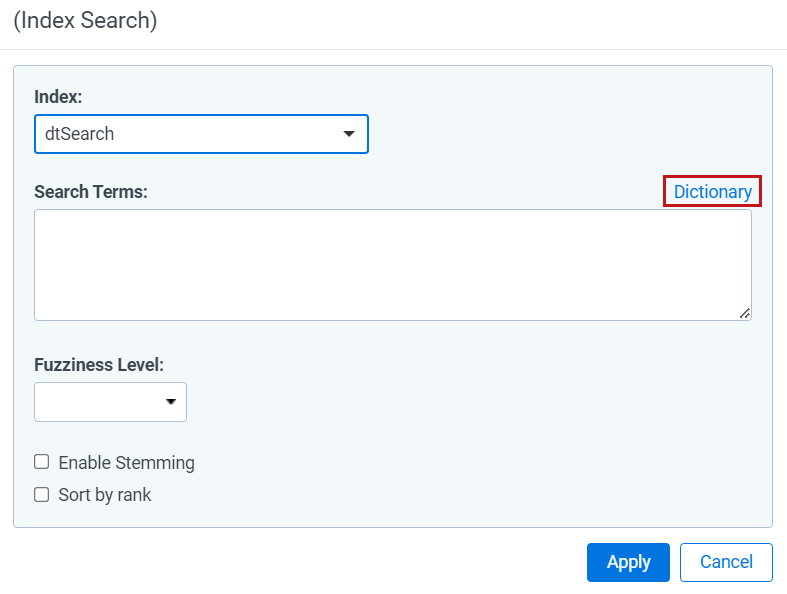Cancel the index search dialog
Screen dimensions: 787x594
(x=726, y=562)
